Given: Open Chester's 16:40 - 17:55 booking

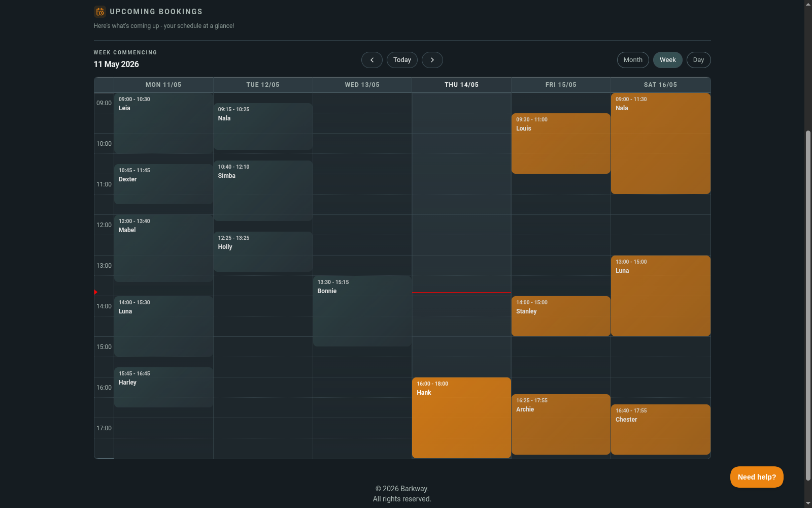Looking at the screenshot, I should [x=660, y=429].
